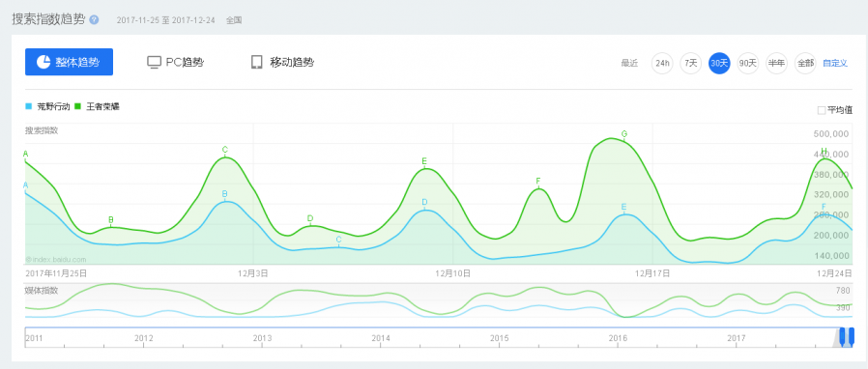This screenshot has height=369, width=868.
Task: Show 全部 time range
Action: (x=805, y=63)
